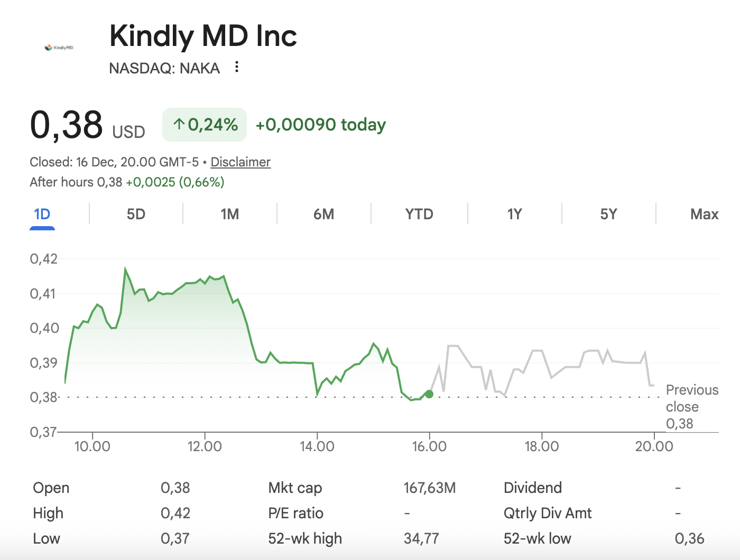Select the 6M time range tab
740x560 pixels.
(323, 214)
